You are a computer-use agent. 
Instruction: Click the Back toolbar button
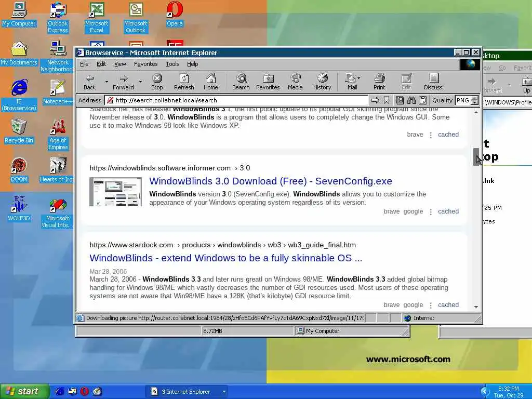point(89,82)
